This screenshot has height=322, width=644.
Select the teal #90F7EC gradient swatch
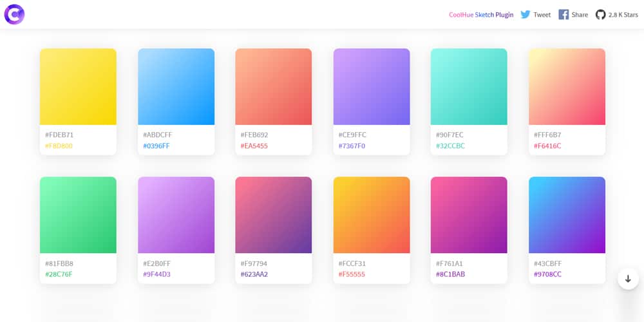469,86
